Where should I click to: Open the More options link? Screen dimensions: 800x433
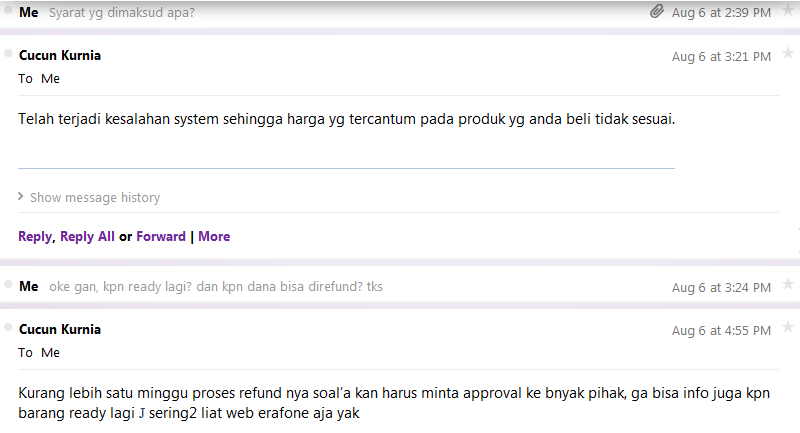point(214,237)
